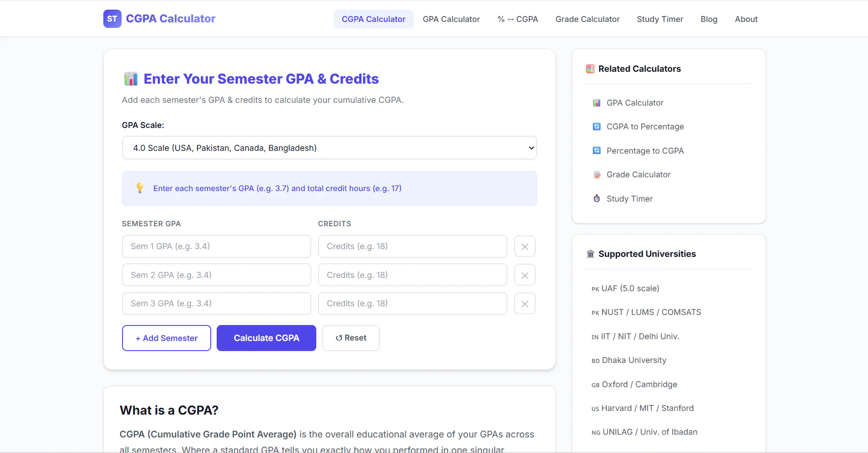
Task: Open Study Timer sidebar icon link
Action: click(596, 198)
